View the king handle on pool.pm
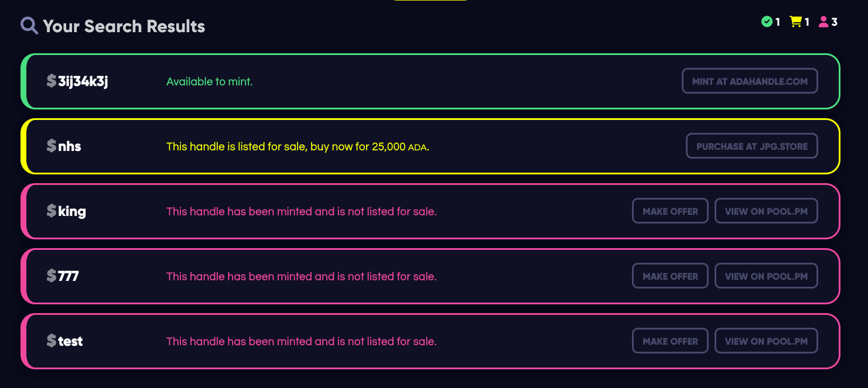Screen dimensions: 868x388 [x=766, y=211]
